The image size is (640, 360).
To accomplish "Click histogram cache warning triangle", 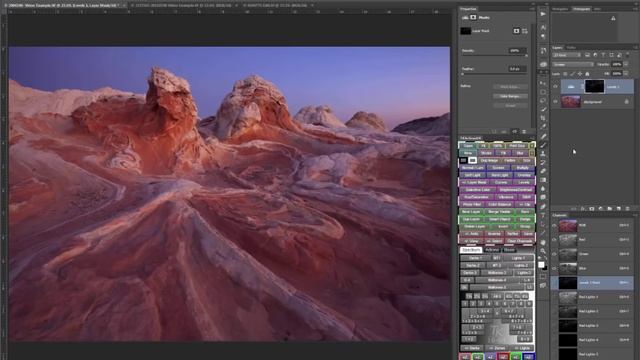I will (x=613, y=18).
